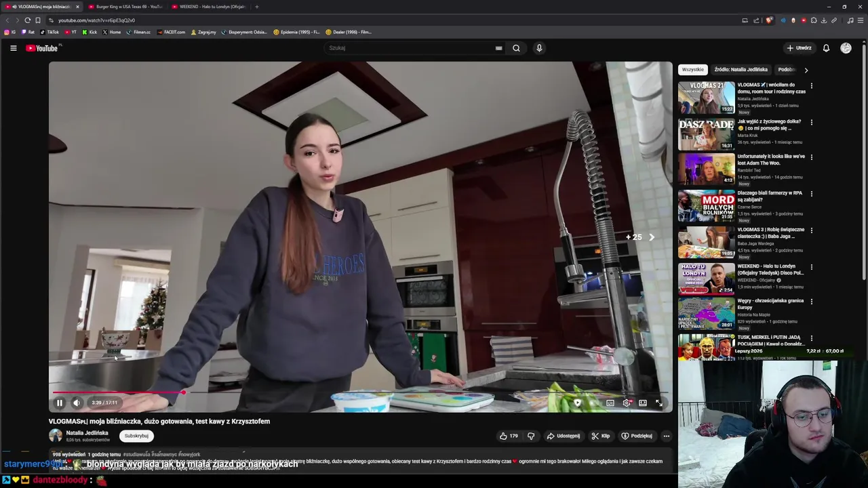
Task: Open the on-screen keyboard in search box
Action: pyautogui.click(x=498, y=48)
